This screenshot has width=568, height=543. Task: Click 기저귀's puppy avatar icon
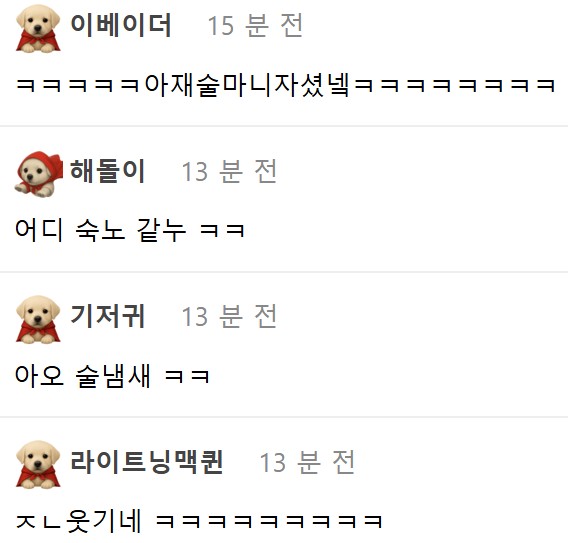[x=38, y=319]
